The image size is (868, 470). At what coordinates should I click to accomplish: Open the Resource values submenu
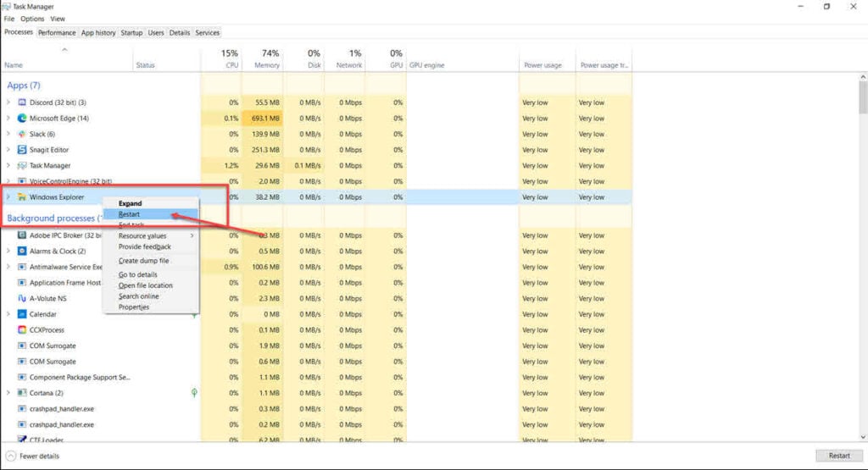(151, 235)
